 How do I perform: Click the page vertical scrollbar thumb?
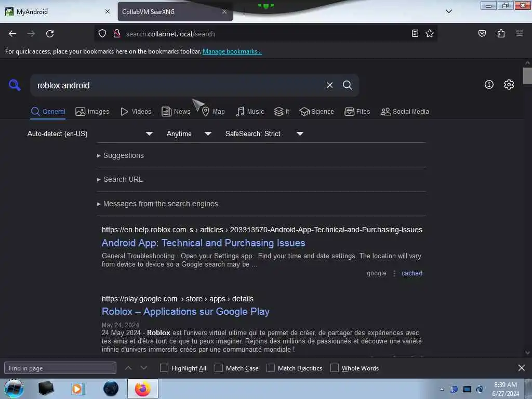527,76
